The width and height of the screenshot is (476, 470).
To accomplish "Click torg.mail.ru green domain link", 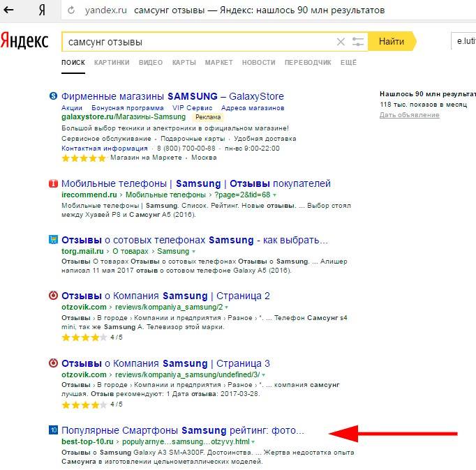I will click(82, 251).
